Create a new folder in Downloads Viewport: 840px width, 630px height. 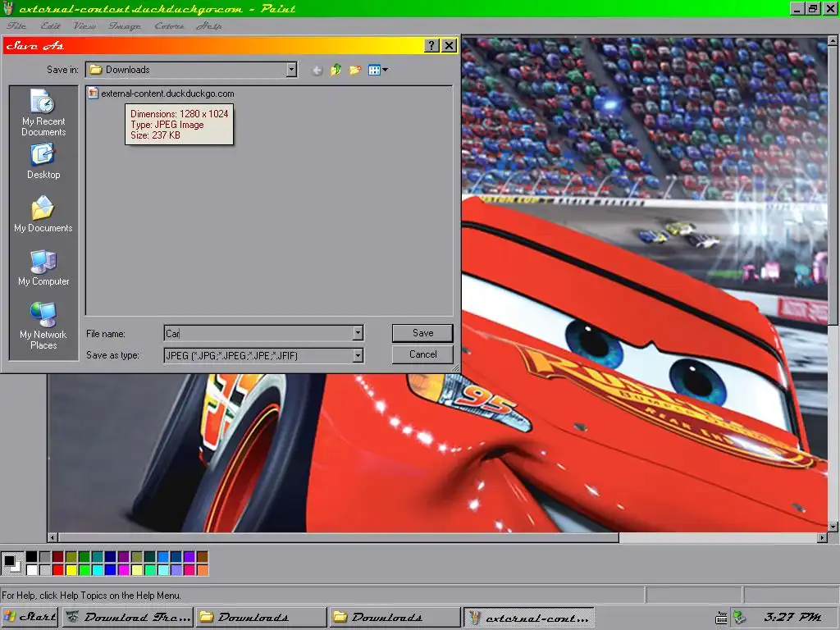tap(354, 70)
